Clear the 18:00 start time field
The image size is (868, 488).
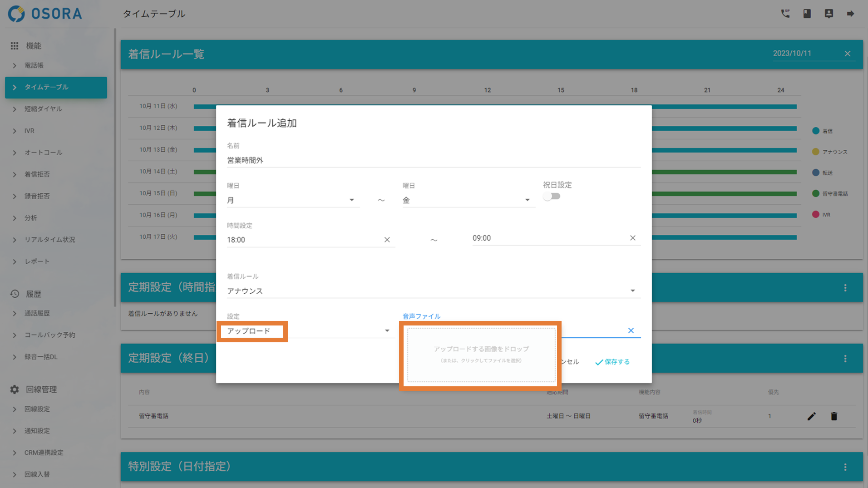point(387,240)
